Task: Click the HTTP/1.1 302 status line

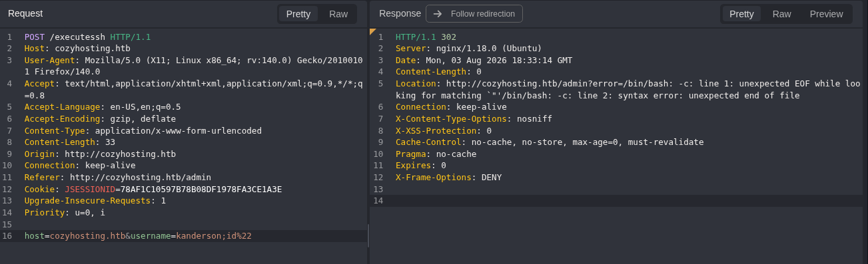Action: 426,37
